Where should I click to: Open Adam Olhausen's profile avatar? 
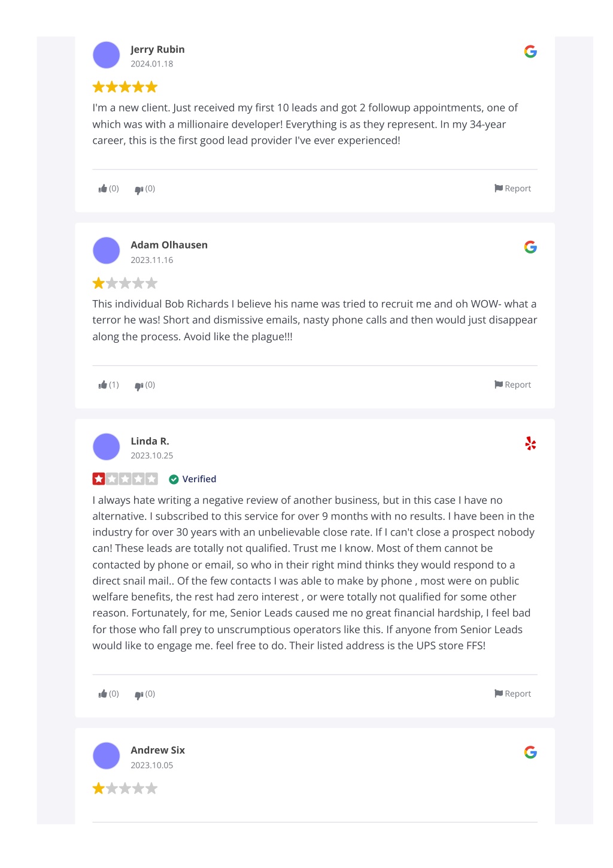coord(107,250)
